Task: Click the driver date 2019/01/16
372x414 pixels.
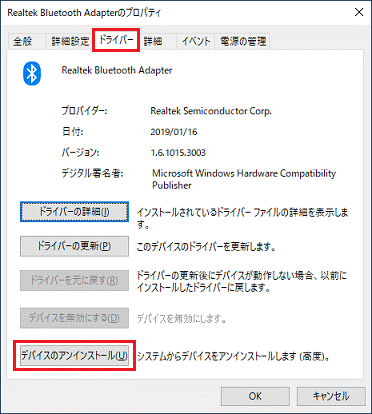Action: 174,132
